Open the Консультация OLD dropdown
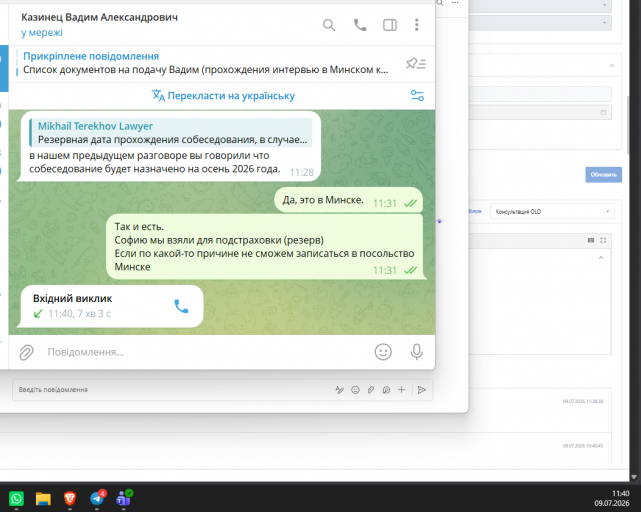 [552, 211]
